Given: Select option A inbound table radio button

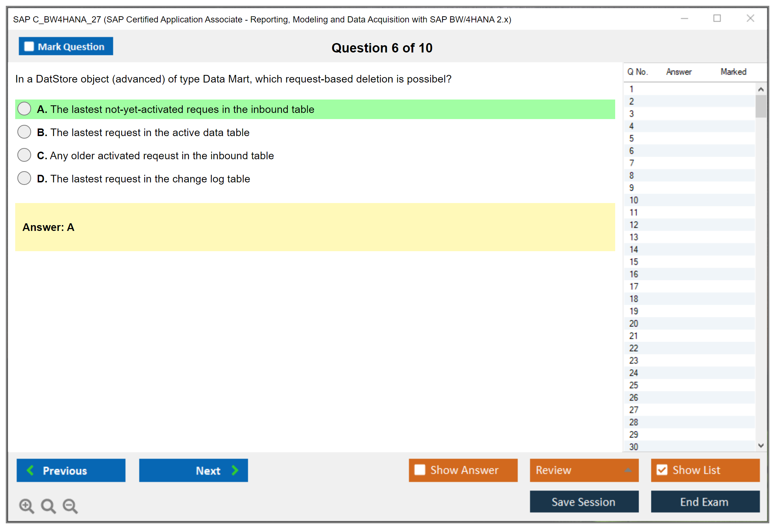Looking at the screenshot, I should pos(24,109).
